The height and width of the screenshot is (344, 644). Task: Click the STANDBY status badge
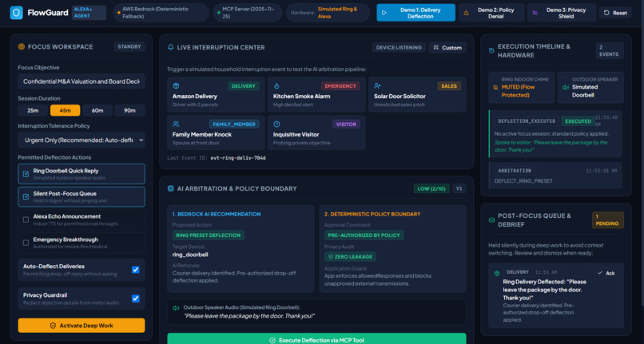click(129, 47)
